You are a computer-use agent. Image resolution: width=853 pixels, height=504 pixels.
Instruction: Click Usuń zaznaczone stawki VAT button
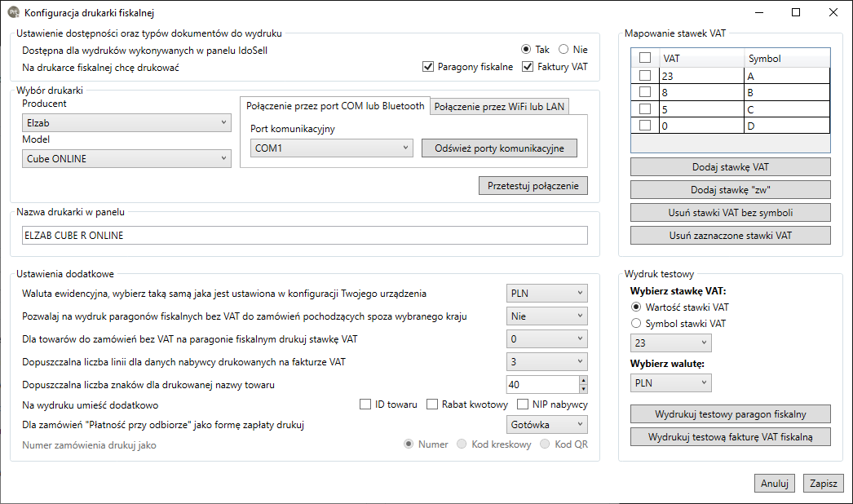click(x=730, y=236)
